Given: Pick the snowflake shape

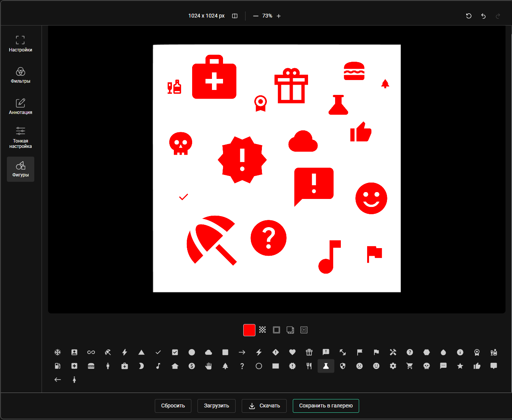Looking at the screenshot, I should [58, 352].
